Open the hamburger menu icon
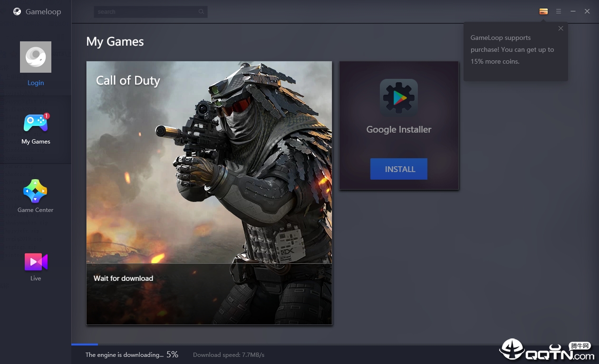The height and width of the screenshot is (364, 599). [x=559, y=11]
